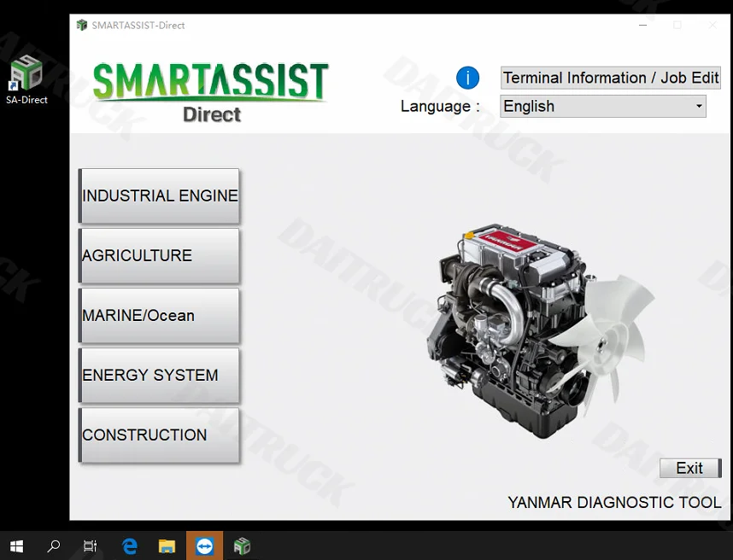Expand the Language dropdown
The height and width of the screenshot is (560, 733).
(x=603, y=107)
